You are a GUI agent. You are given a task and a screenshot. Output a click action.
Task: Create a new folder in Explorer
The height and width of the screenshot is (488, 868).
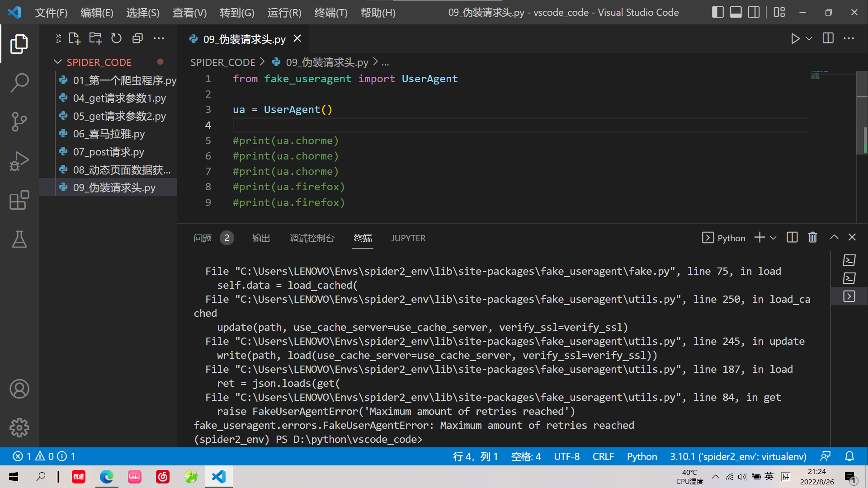point(95,38)
